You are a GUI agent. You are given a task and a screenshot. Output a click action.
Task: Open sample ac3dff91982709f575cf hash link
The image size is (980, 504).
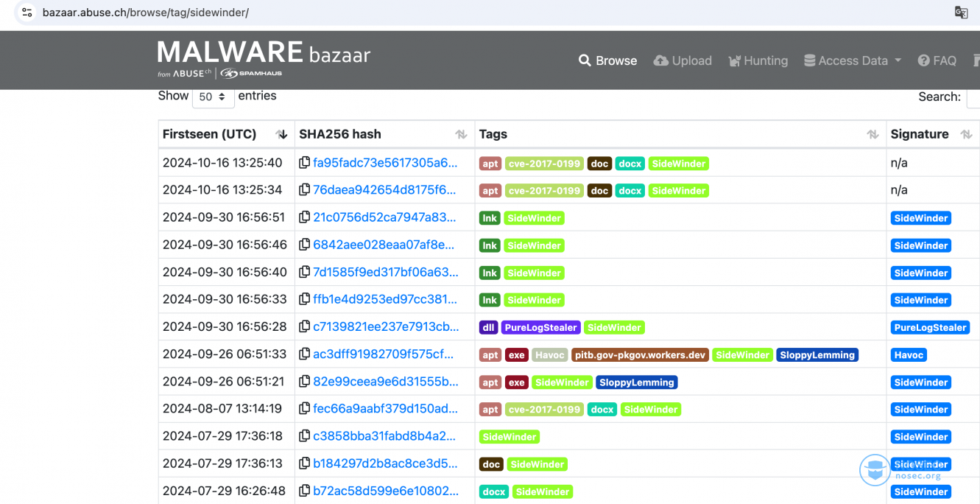coord(384,354)
